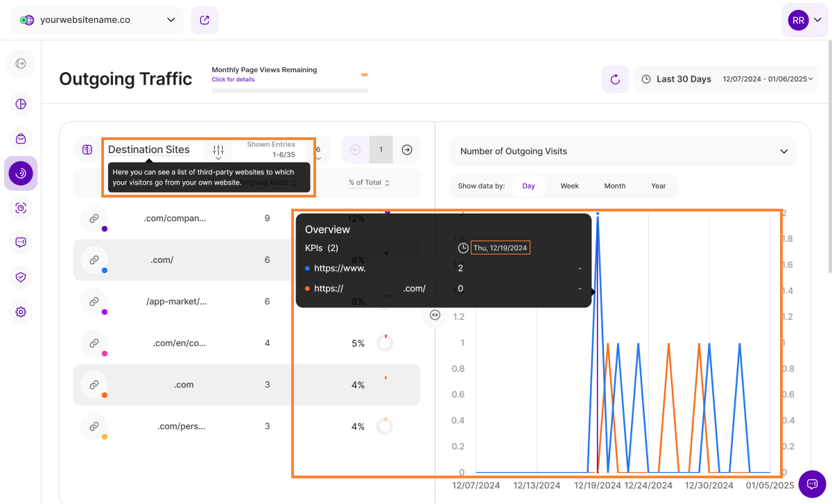Open website in new tab icon
This screenshot has height=504, width=832.
(205, 20)
